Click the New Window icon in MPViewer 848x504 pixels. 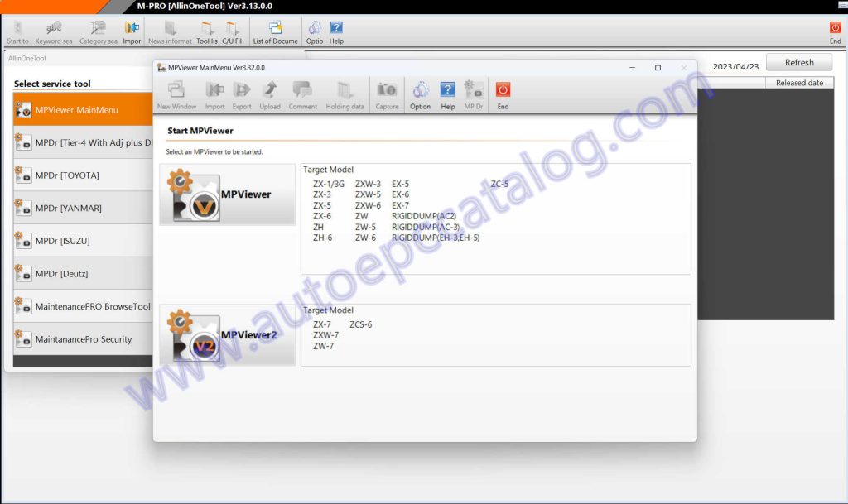pos(175,93)
